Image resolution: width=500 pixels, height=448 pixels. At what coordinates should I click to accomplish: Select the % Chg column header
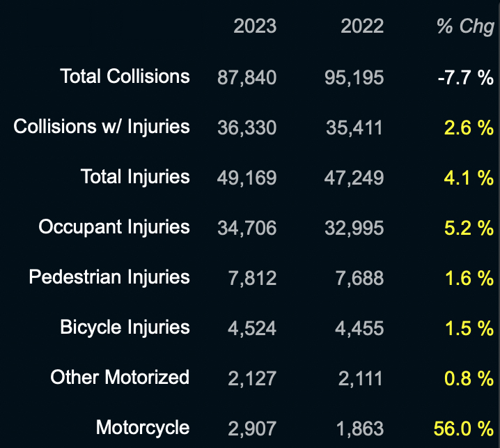click(465, 26)
